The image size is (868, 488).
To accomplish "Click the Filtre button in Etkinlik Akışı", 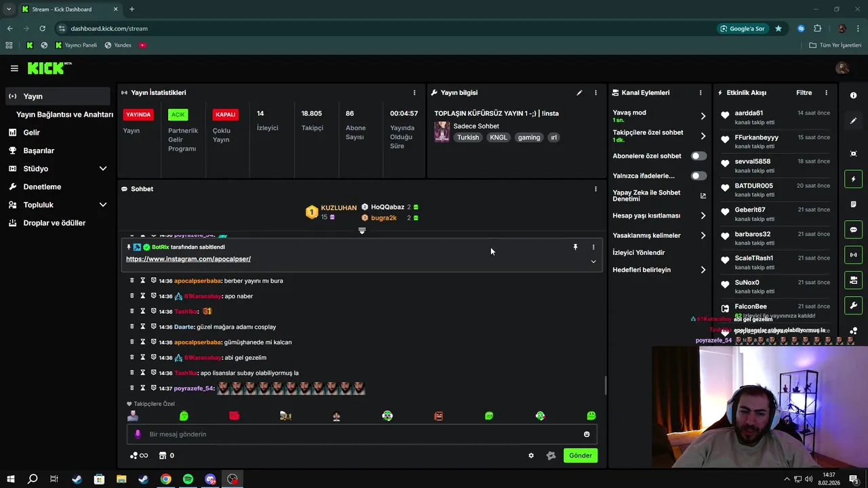I will (804, 93).
